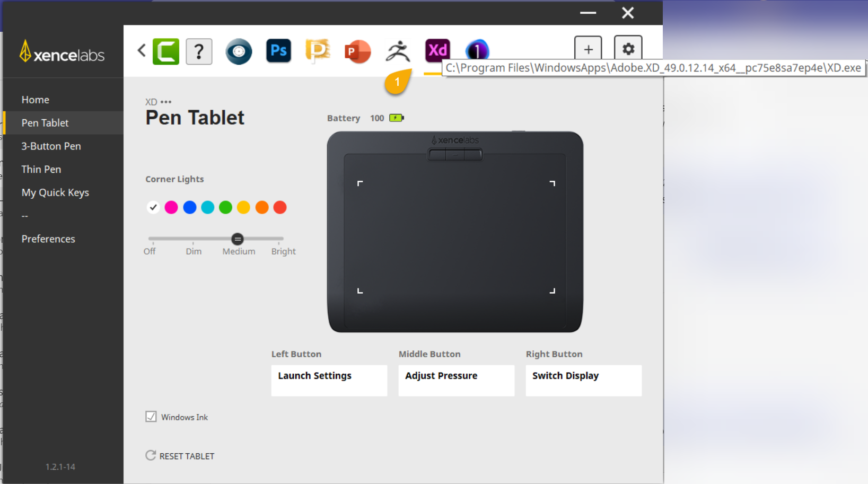
Task: Open Preferences in the sidebar
Action: coord(48,239)
